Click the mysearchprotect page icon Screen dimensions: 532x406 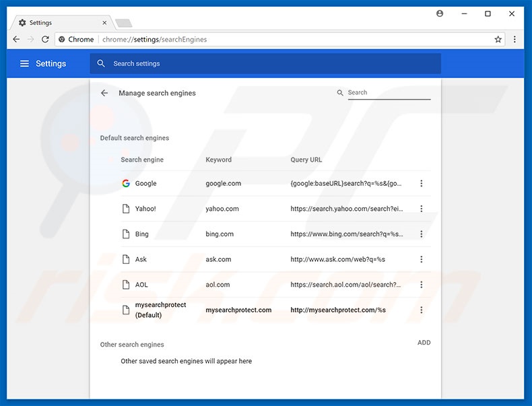[126, 310]
